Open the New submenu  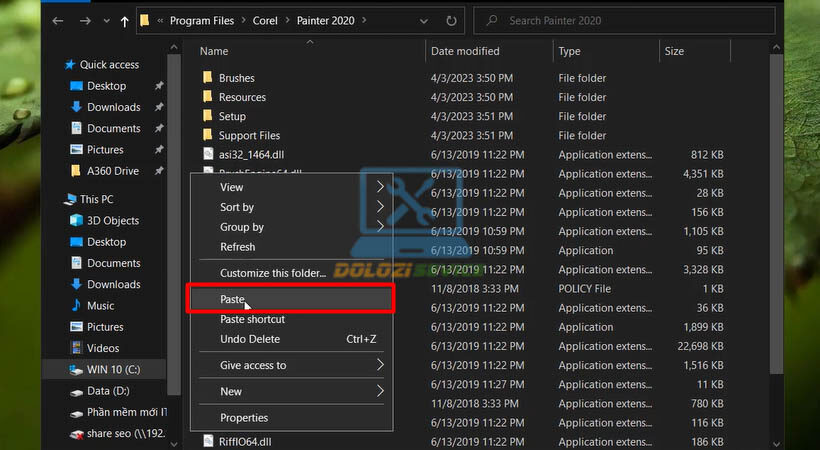pyautogui.click(x=291, y=391)
